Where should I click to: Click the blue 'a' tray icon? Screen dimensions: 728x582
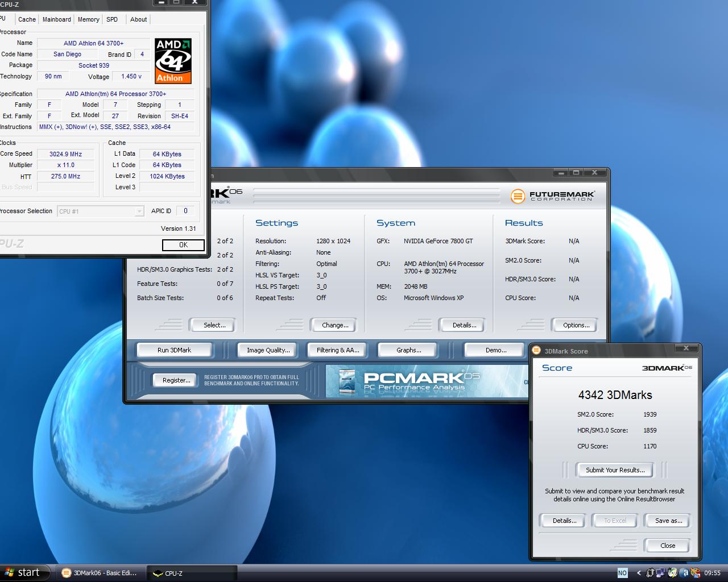[684, 573]
